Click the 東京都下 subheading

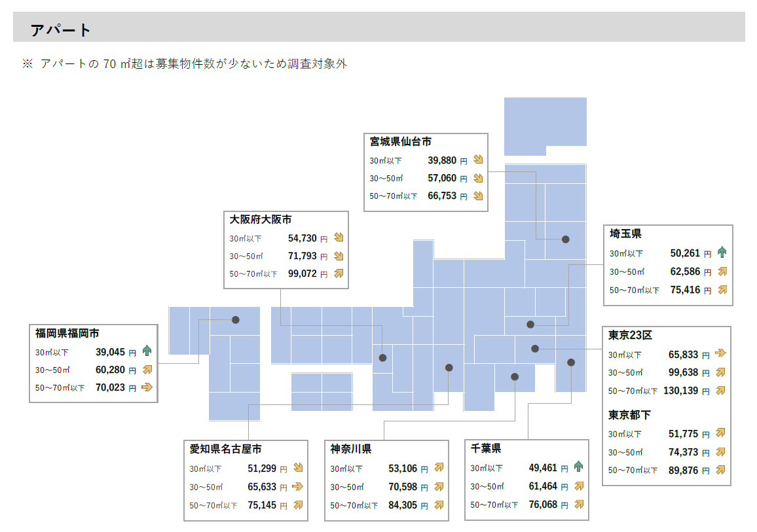(x=629, y=415)
